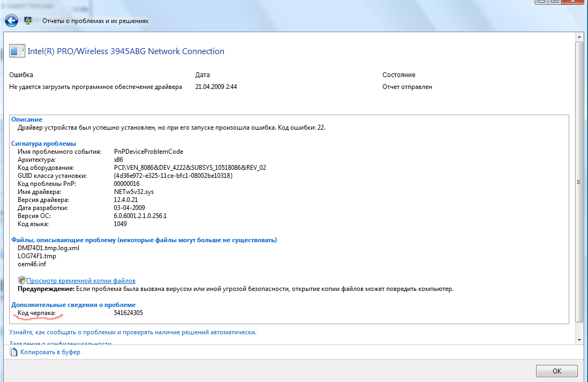This screenshot has height=382, width=588.
Task: Click the driver name NETw5v32.sys
Action: click(x=134, y=192)
